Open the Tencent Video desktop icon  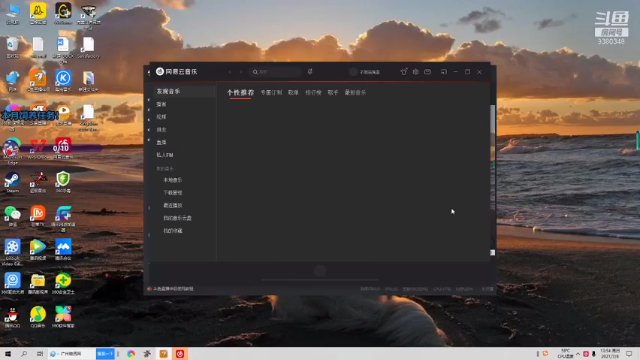(x=38, y=250)
